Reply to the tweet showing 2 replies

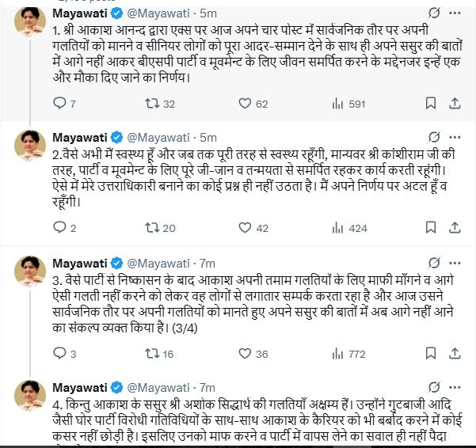[x=60, y=228]
